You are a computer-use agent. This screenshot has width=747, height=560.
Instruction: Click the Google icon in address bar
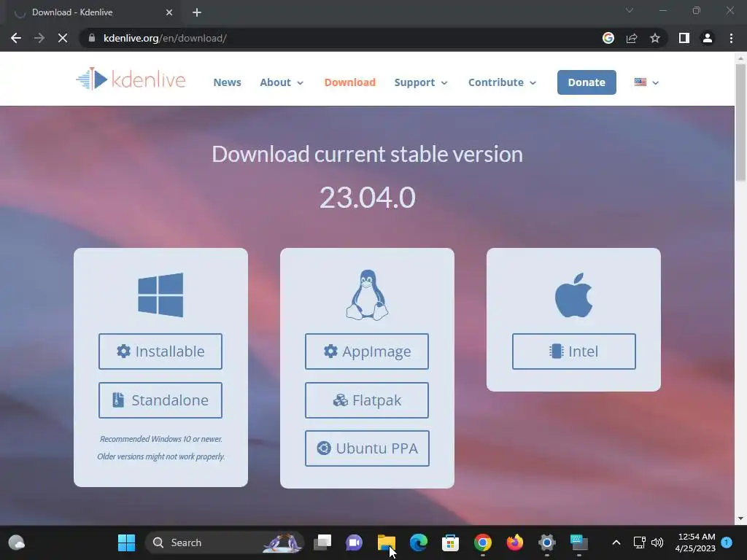pos(608,38)
